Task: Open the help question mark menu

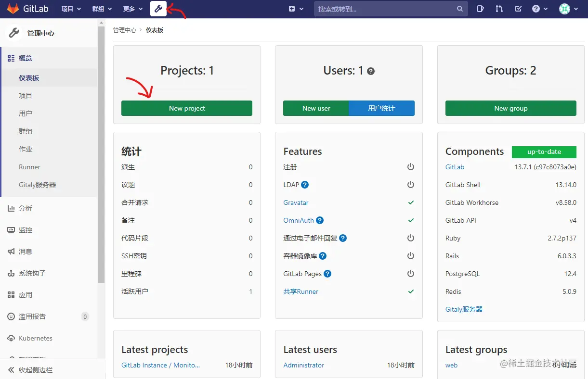Action: (540, 9)
